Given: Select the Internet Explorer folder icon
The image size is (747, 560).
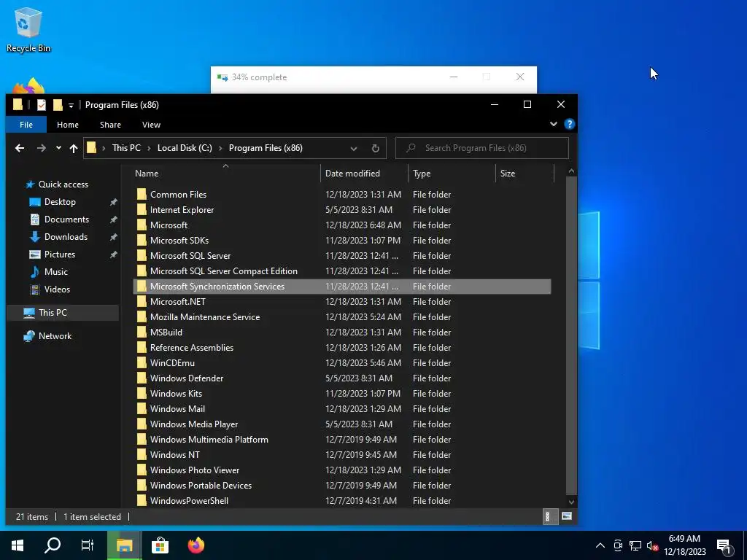Looking at the screenshot, I should pyautogui.click(x=142, y=209).
